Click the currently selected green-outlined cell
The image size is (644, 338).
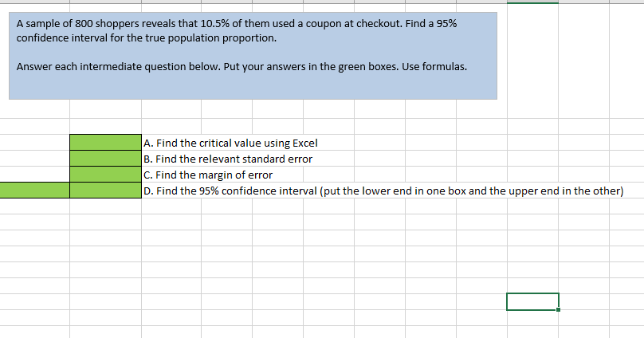[532, 301]
